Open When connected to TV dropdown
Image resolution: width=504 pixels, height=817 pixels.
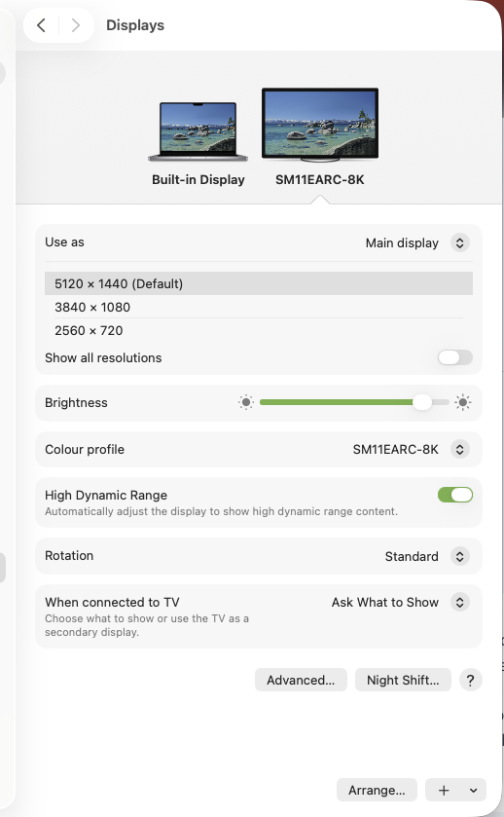click(401, 602)
